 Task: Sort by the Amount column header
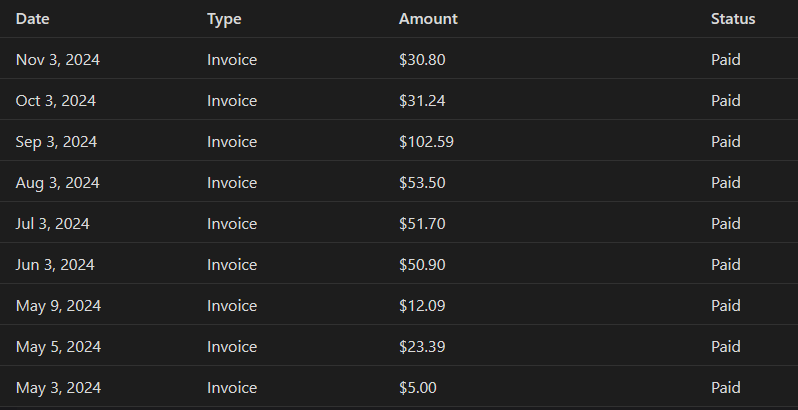click(x=428, y=18)
